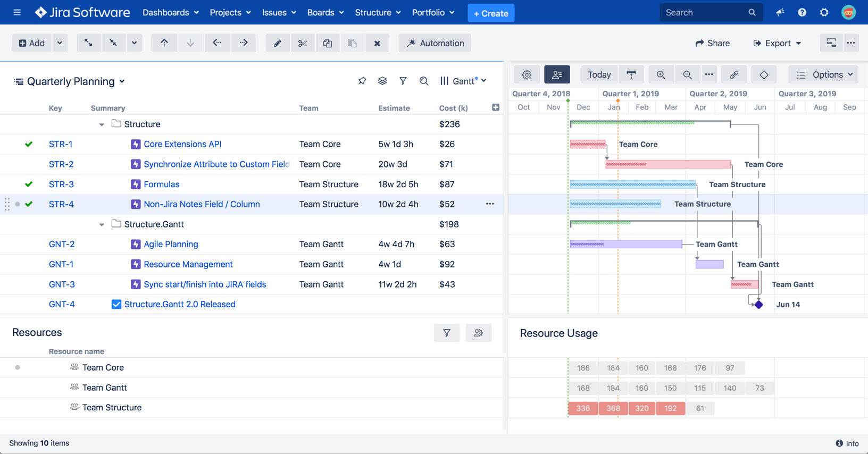
Task: Move item down with the down arrow
Action: point(190,43)
